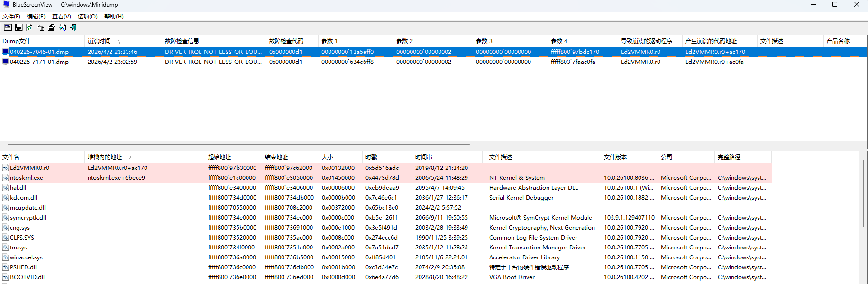868x284 pixels.
Task: Click file icon beside tm.sys
Action: (x=5, y=248)
